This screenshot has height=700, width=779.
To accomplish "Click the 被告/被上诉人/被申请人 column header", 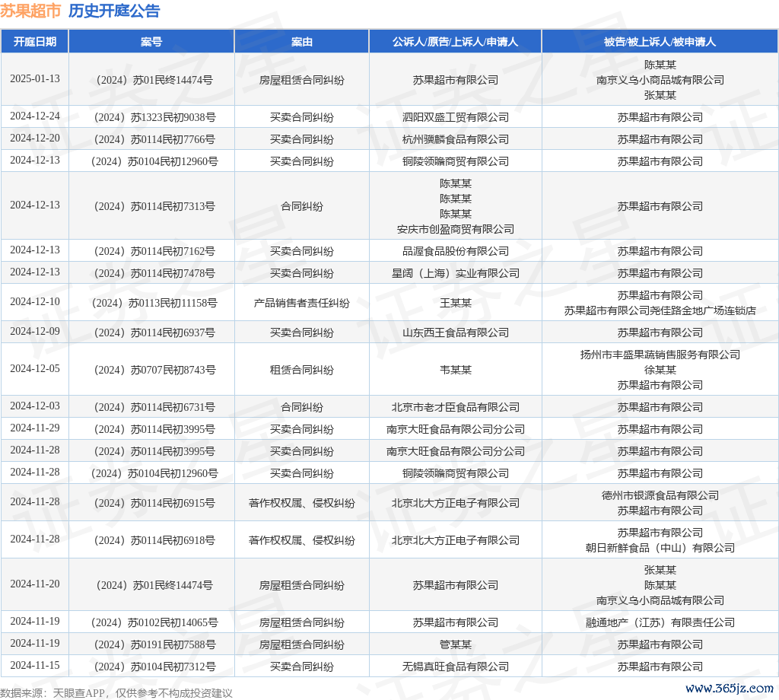I will (x=660, y=42).
